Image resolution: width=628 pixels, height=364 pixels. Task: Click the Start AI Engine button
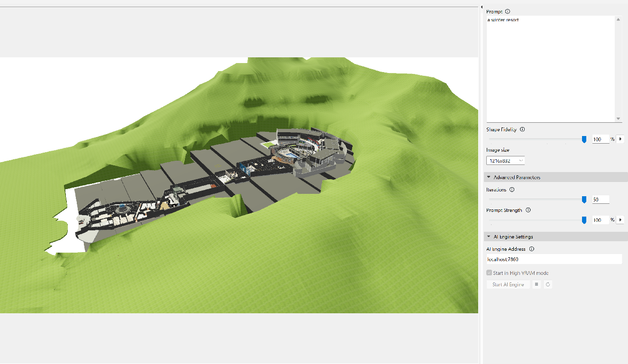508,284
